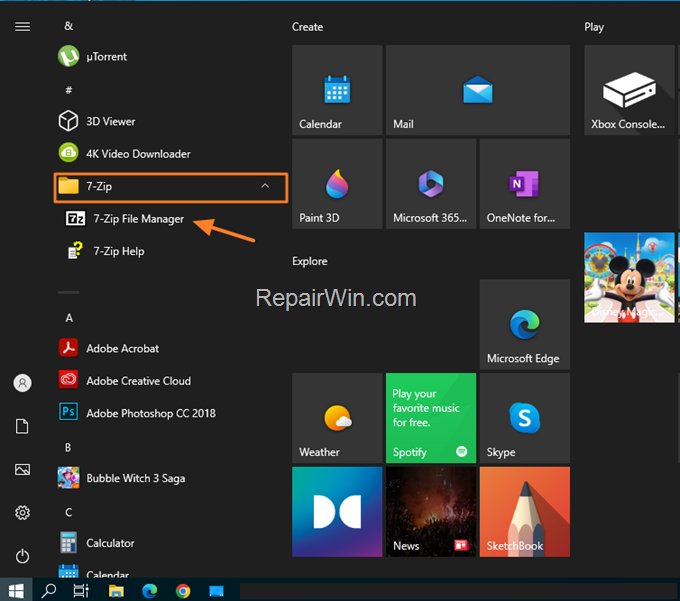Click the letter C section header

(x=69, y=513)
